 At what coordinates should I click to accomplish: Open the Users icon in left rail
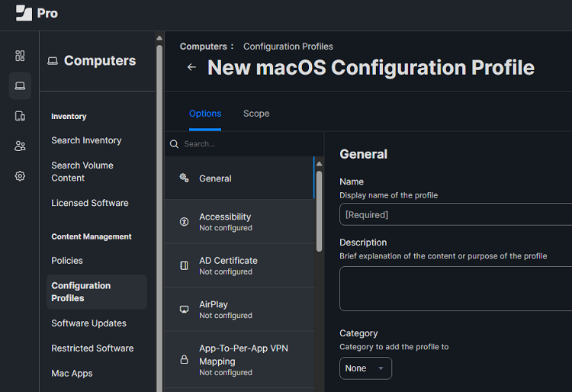[x=20, y=146]
